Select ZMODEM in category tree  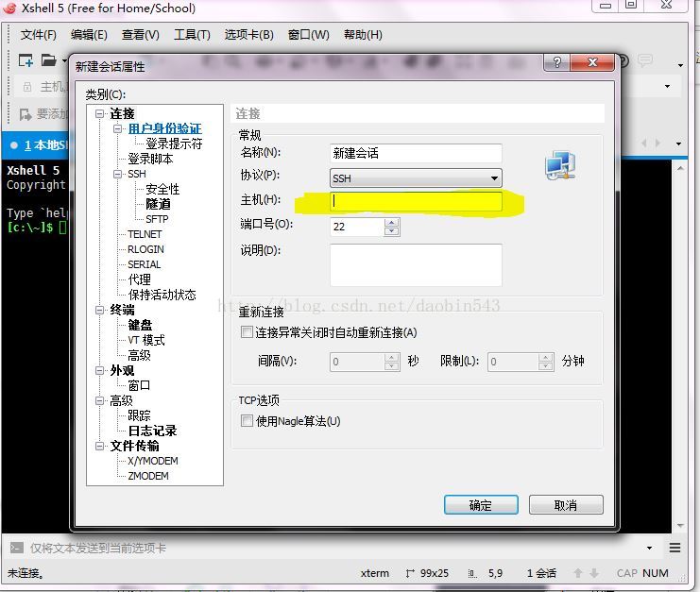click(148, 476)
